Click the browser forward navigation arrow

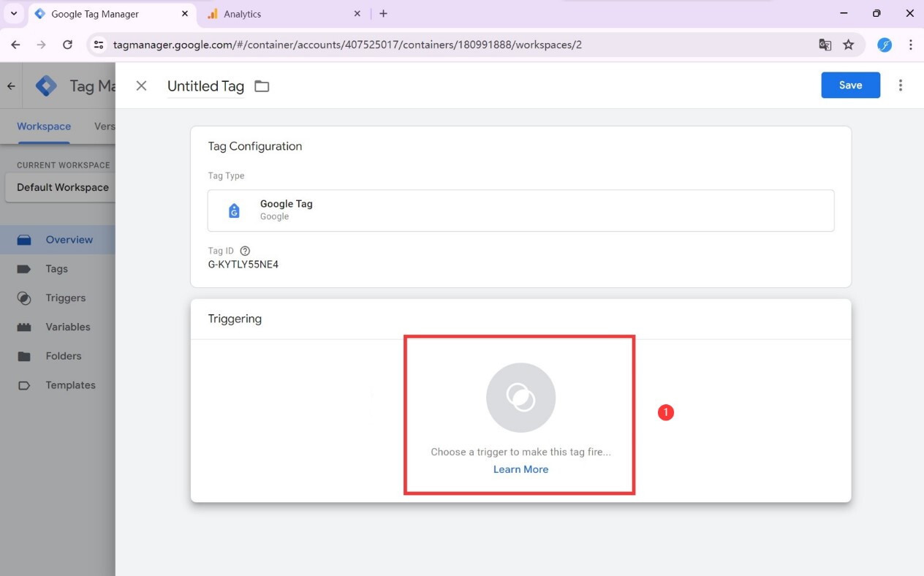[42, 45]
